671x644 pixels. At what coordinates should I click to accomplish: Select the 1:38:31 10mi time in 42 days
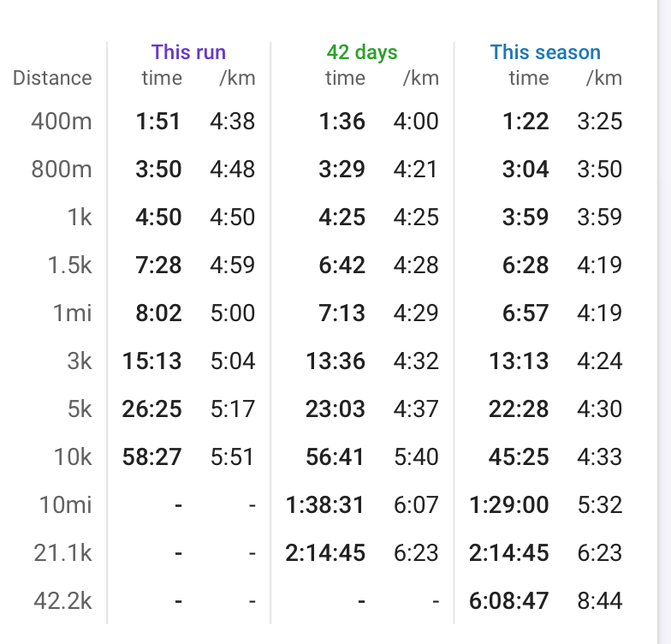pyautogui.click(x=325, y=505)
